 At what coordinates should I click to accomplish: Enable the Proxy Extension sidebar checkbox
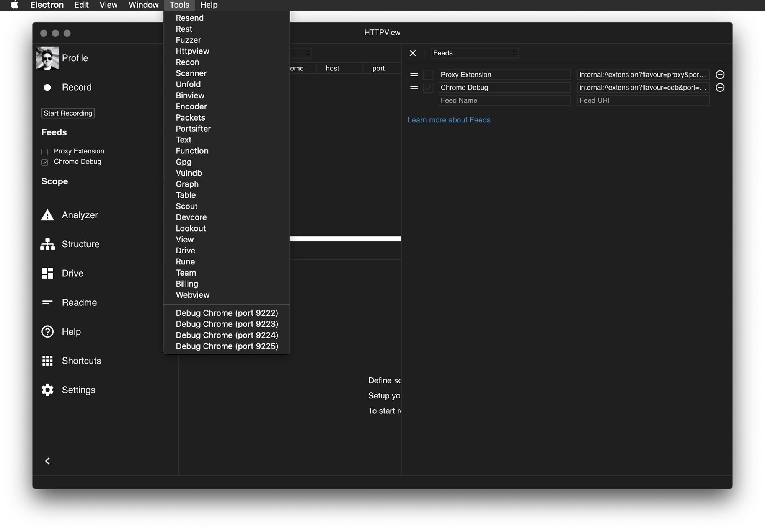pos(45,152)
